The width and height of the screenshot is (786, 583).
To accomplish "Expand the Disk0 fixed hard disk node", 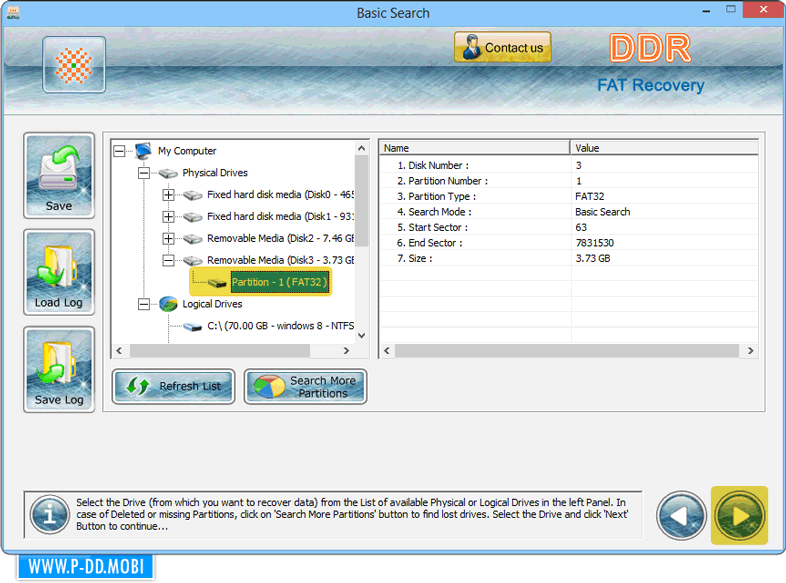I will pos(168,195).
